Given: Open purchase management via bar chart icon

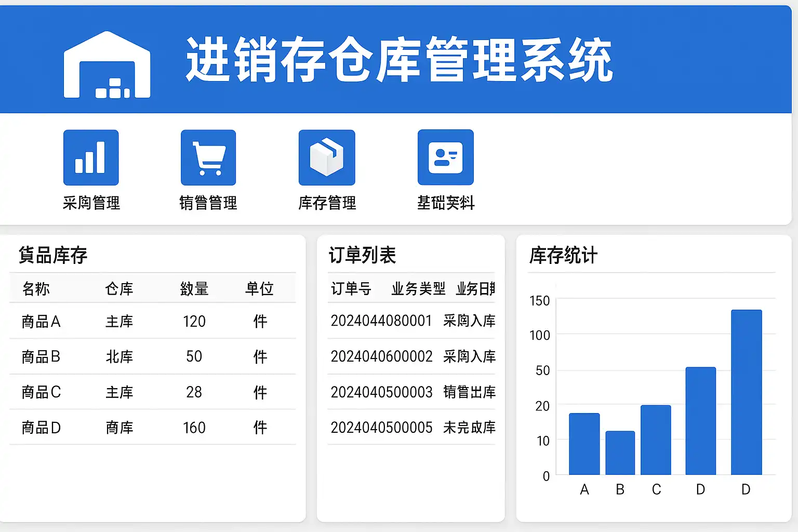Looking at the screenshot, I should click(x=91, y=157).
